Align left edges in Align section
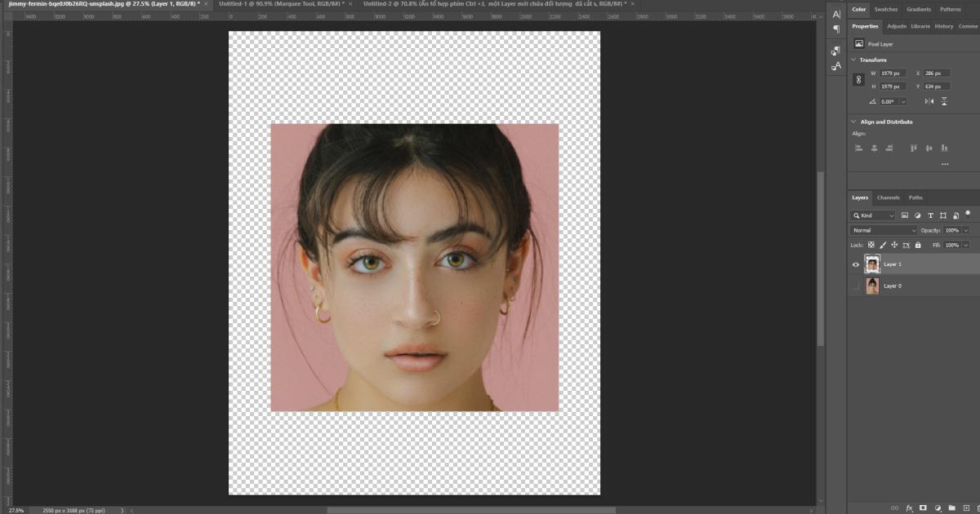The image size is (980, 514). 859,148
